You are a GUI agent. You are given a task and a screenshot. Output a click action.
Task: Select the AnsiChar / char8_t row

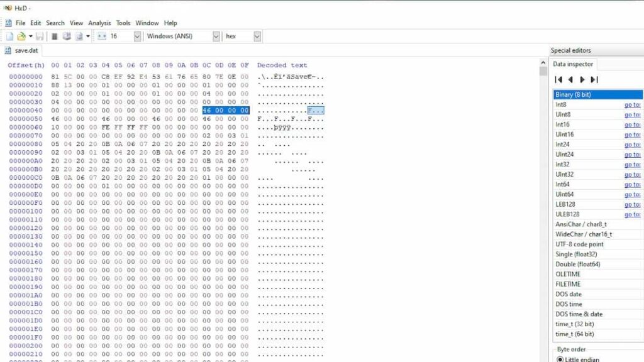coord(598,224)
